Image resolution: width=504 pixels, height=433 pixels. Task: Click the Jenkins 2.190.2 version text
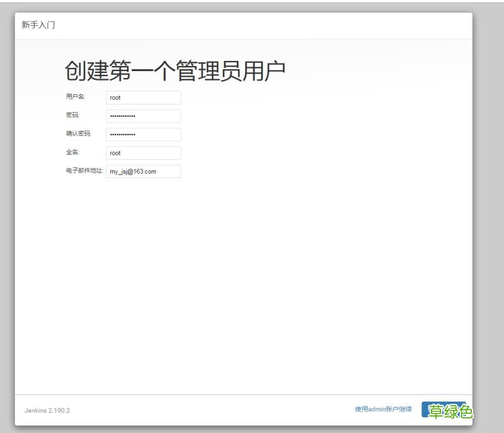(46, 410)
